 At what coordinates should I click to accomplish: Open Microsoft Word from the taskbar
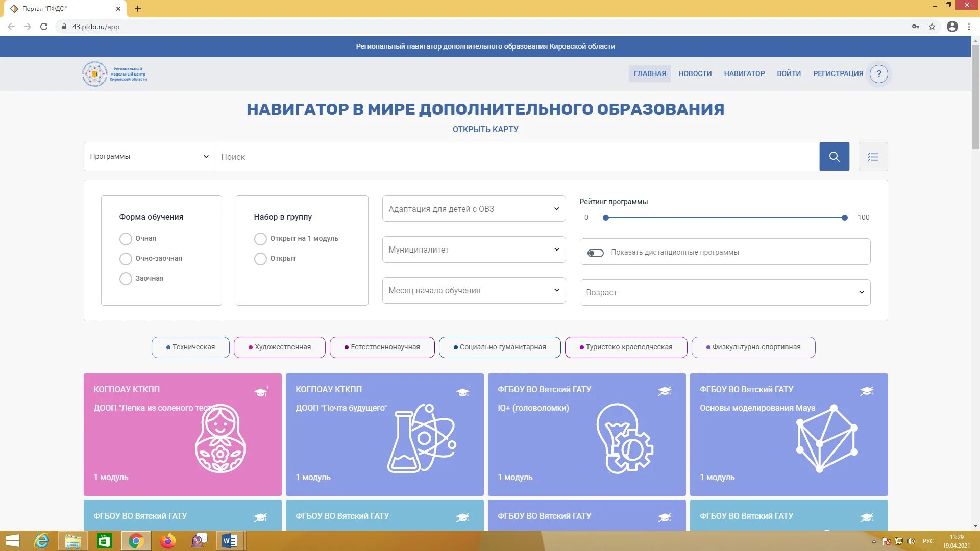coord(230,541)
